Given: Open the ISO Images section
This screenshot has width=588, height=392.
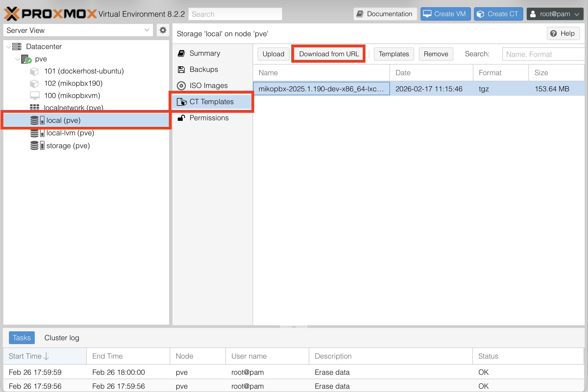Looking at the screenshot, I should pyautogui.click(x=208, y=85).
